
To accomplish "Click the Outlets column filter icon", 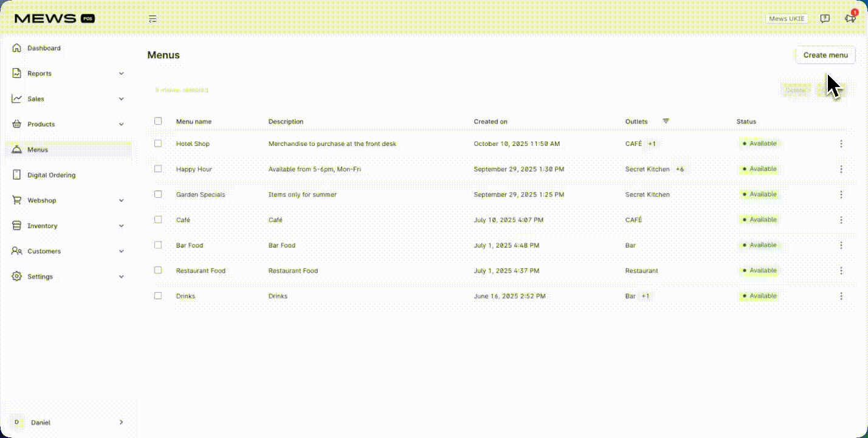I will (x=666, y=121).
